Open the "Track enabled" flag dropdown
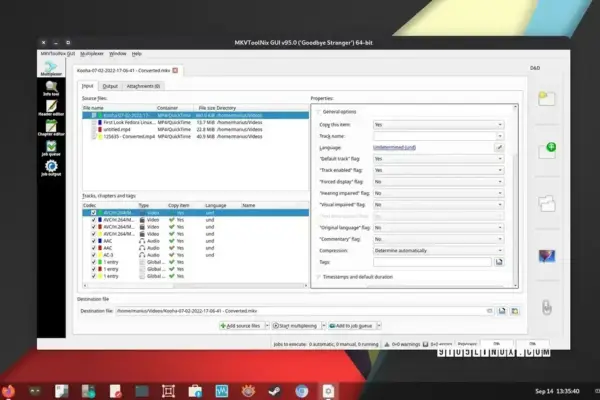The width and height of the screenshot is (600, 400). click(438, 170)
